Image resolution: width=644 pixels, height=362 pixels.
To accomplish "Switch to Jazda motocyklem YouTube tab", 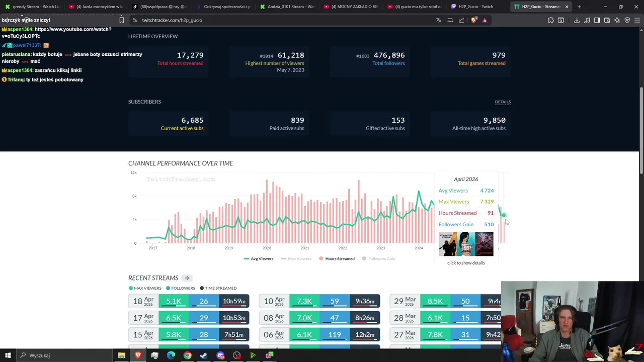I will point(96,7).
